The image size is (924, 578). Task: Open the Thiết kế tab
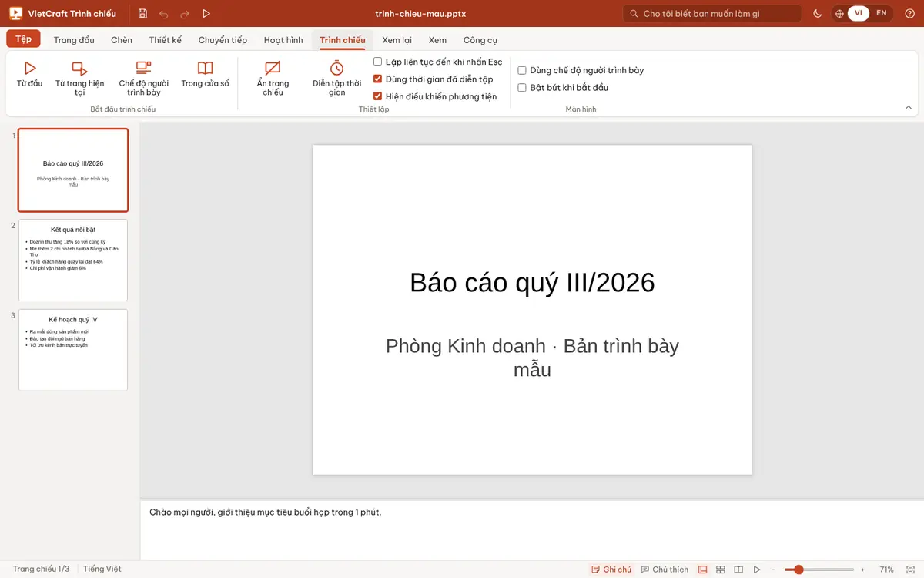click(166, 40)
